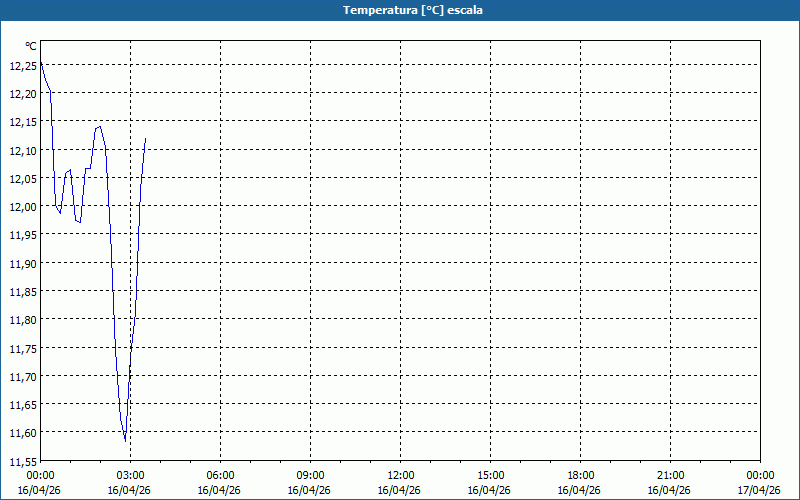Click the chart title 'Temperatura [°C] escala'
800x500 pixels.
click(400, 10)
